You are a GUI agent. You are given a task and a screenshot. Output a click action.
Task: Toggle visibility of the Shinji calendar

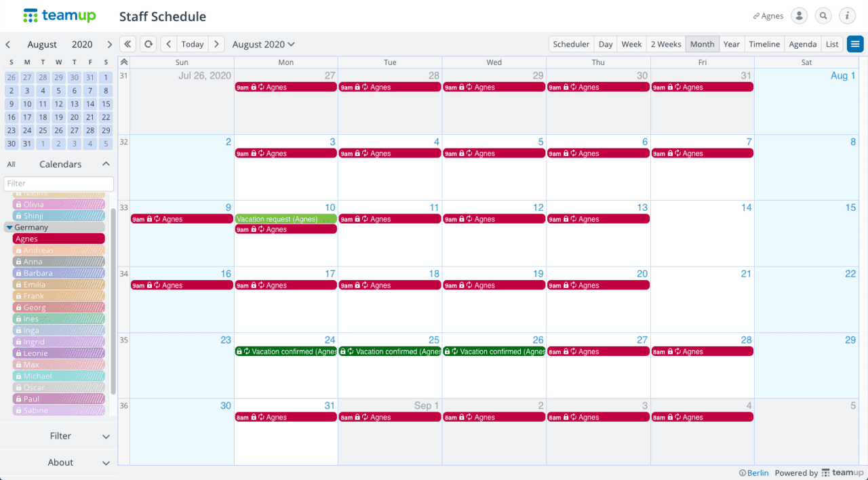click(58, 215)
